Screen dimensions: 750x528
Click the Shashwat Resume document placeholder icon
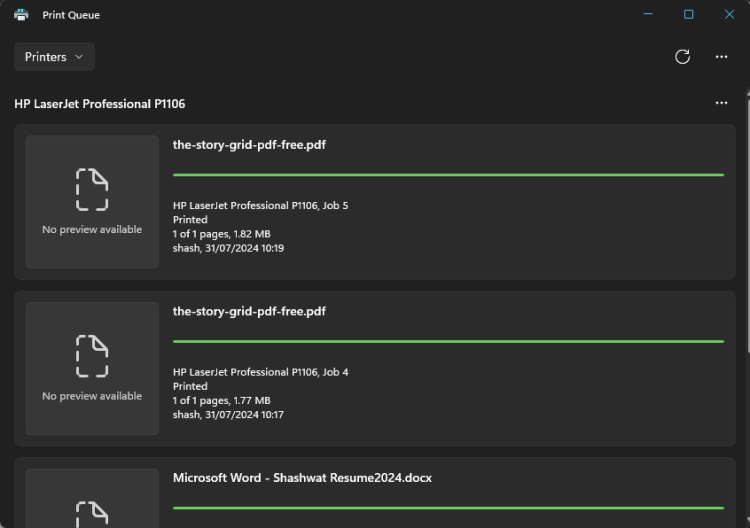(92, 512)
